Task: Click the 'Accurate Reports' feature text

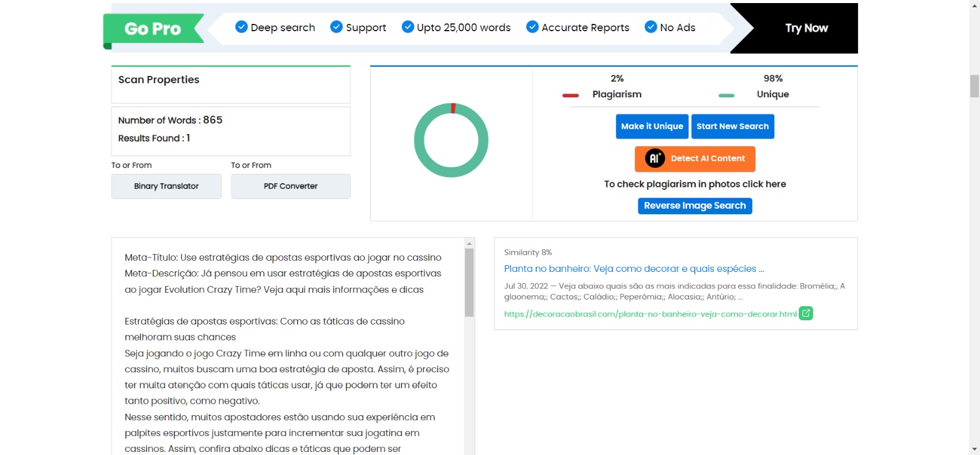Action: [x=586, y=28]
